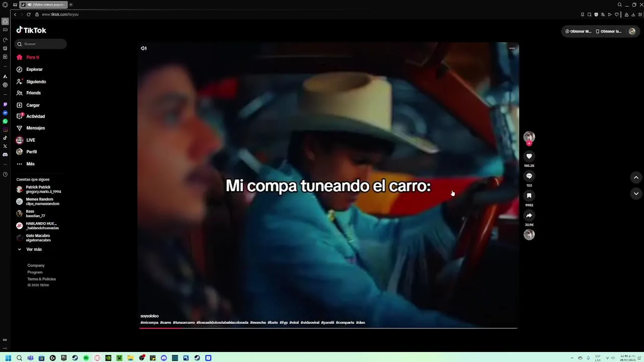This screenshot has height=362, width=644.
Task: Open the Más menu in the sidebar
Action: [26, 164]
